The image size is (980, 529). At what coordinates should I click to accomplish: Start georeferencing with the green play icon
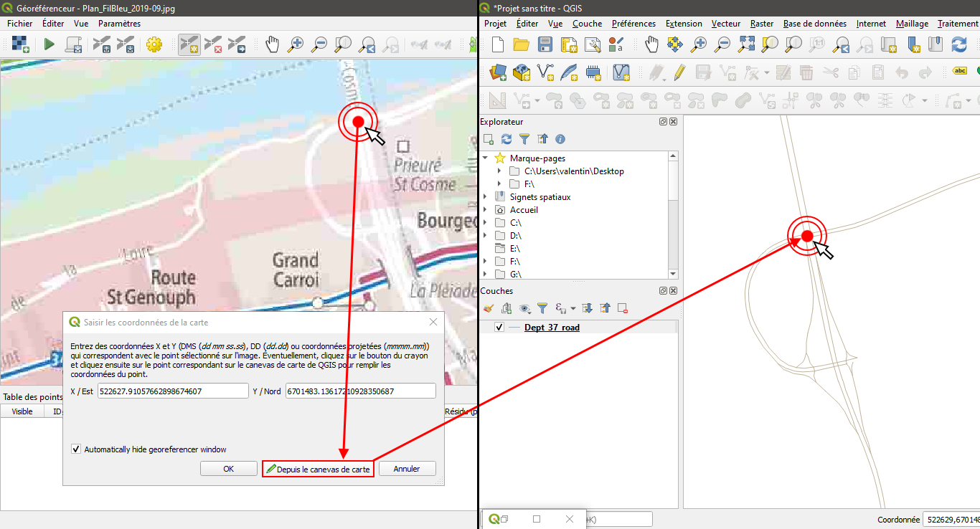[x=49, y=45]
